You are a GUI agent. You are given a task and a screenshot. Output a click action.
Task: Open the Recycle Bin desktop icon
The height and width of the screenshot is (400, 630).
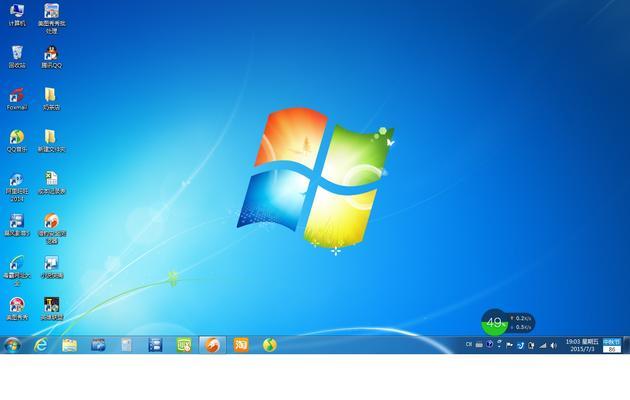(17, 56)
